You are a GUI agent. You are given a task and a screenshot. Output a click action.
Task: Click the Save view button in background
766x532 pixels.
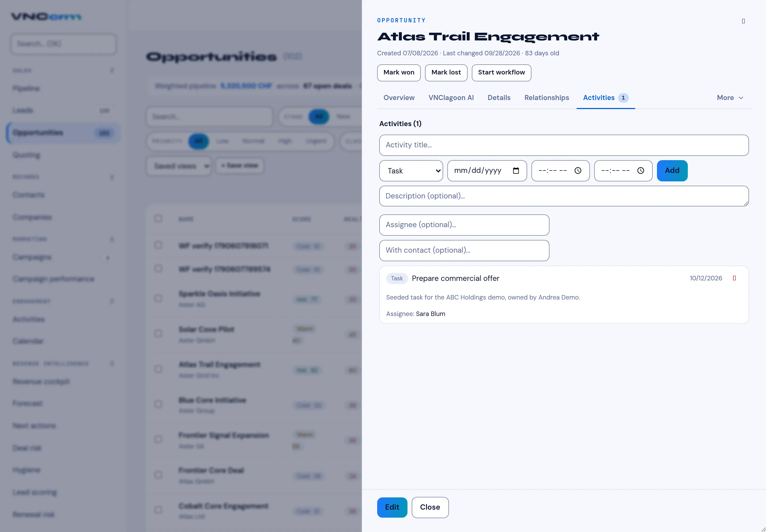tap(240, 166)
